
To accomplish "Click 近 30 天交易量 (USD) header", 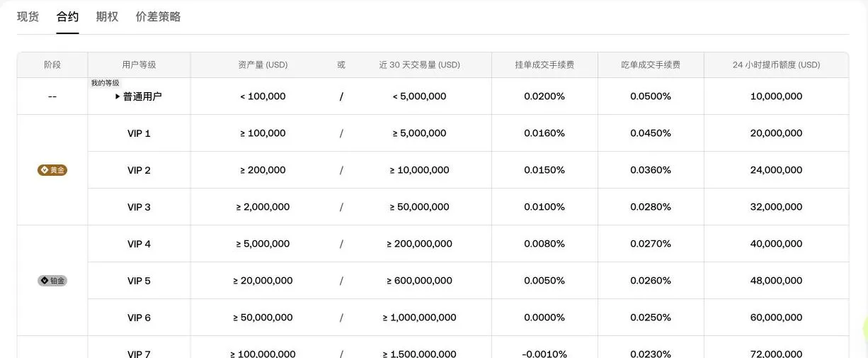I will pyautogui.click(x=419, y=65).
